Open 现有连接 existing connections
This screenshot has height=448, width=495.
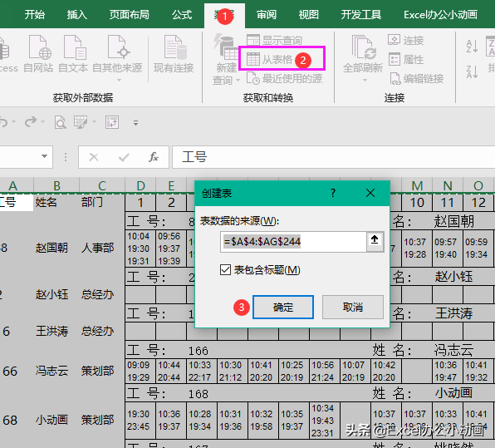pyautogui.click(x=174, y=54)
